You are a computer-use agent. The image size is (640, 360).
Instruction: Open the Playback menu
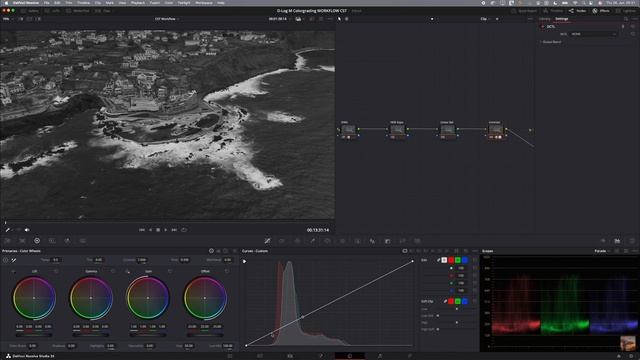point(138,3)
